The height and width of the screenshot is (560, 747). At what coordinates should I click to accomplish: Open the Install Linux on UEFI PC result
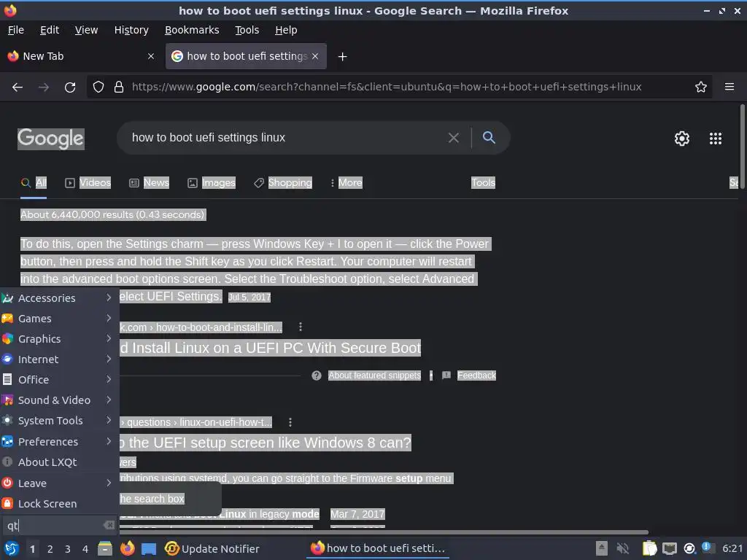(270, 348)
